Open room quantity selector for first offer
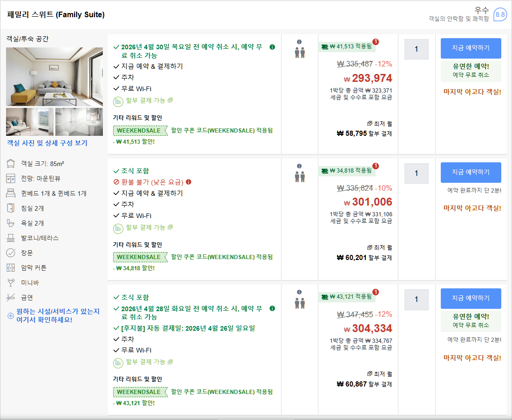This screenshot has width=512, height=420. [416, 49]
